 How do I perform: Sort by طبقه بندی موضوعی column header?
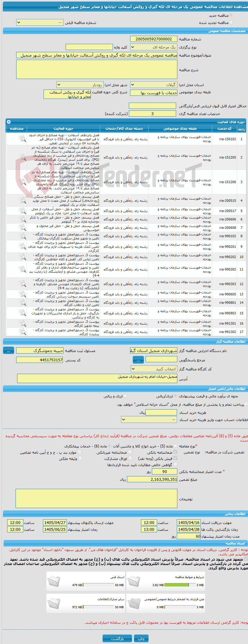(180, 128)
